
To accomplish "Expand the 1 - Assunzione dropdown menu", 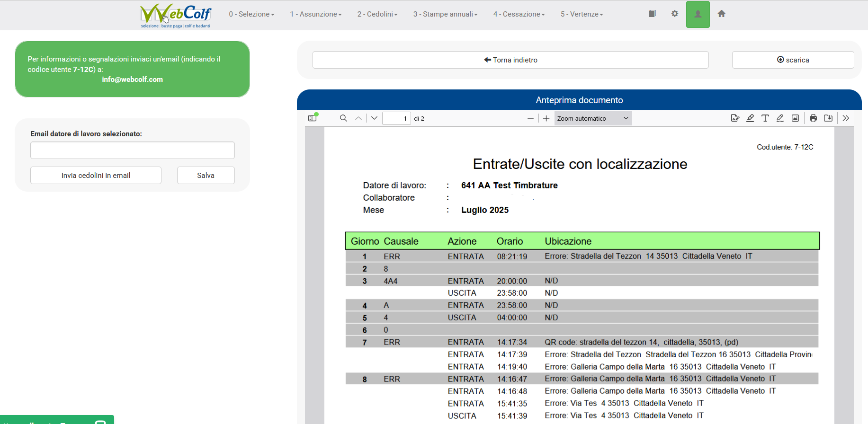I will 315,14.
